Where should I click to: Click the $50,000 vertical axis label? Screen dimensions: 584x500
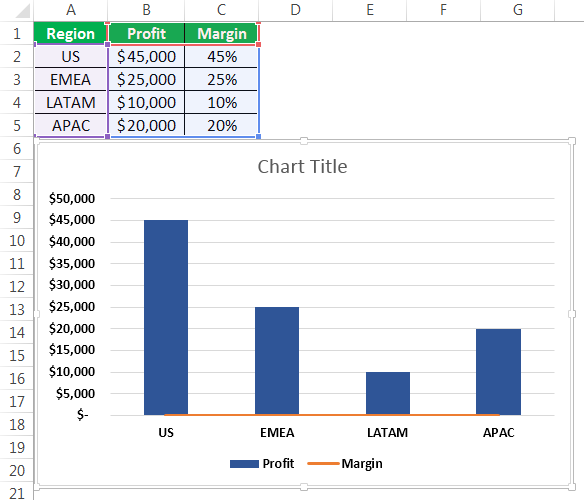[x=72, y=198]
